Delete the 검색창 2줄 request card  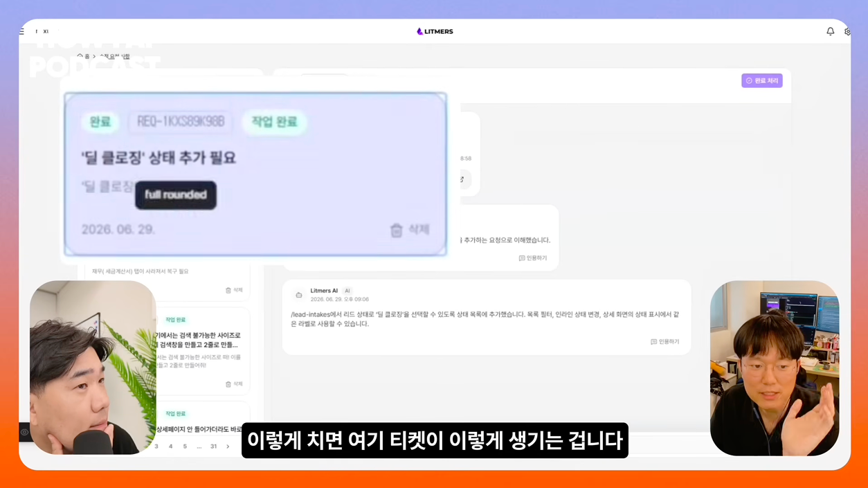[x=234, y=383]
